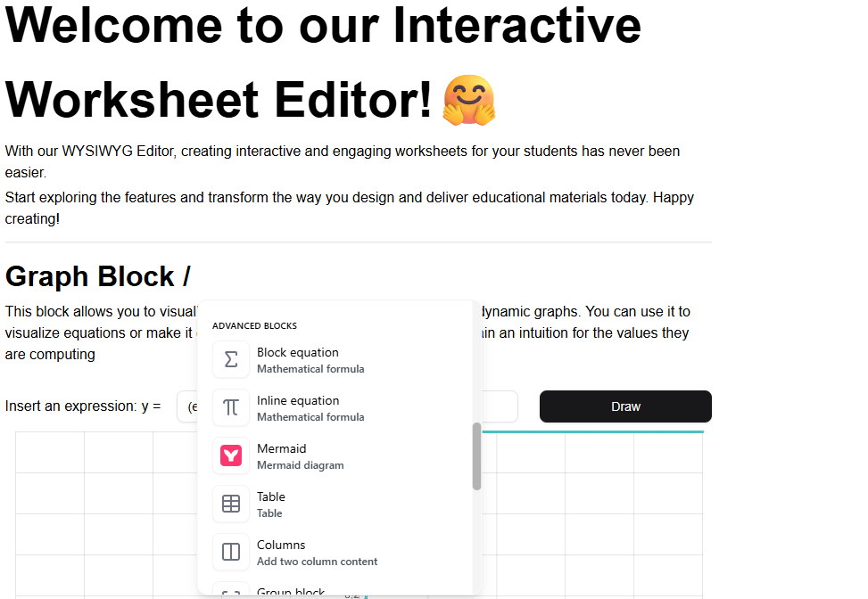Select the pink Mermaid diagram icon

tap(231, 456)
